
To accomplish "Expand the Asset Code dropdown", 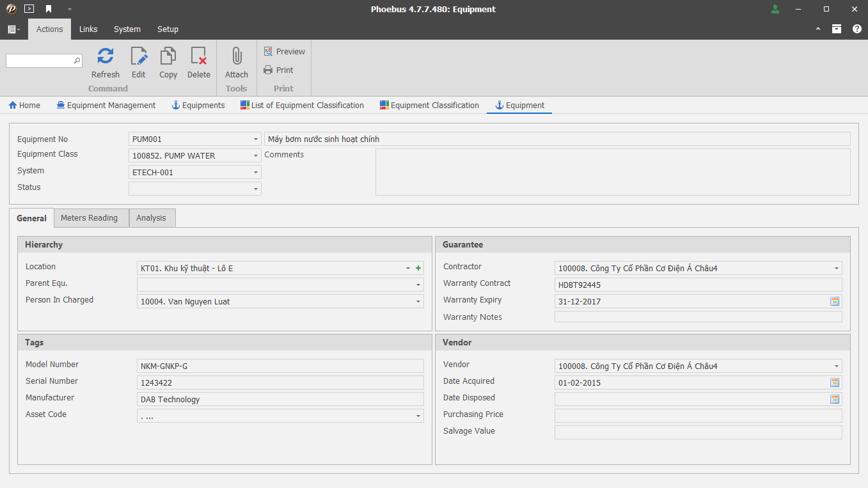I will tap(418, 416).
